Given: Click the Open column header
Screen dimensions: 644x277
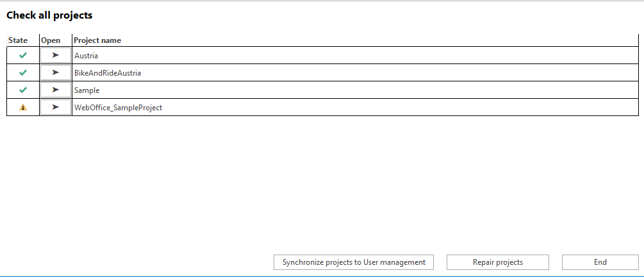Looking at the screenshot, I should point(51,40).
